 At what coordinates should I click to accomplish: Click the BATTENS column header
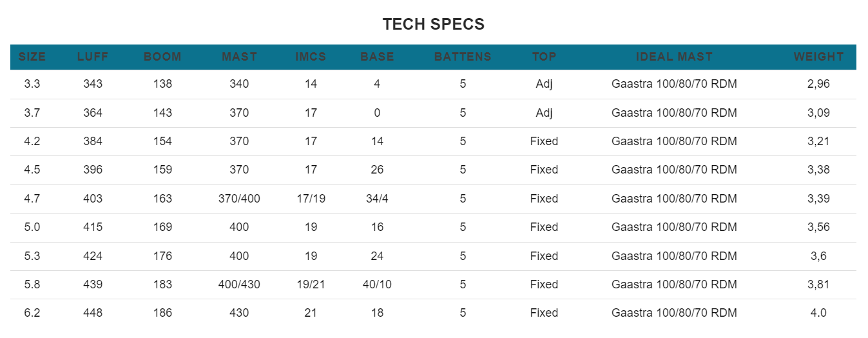[463, 57]
